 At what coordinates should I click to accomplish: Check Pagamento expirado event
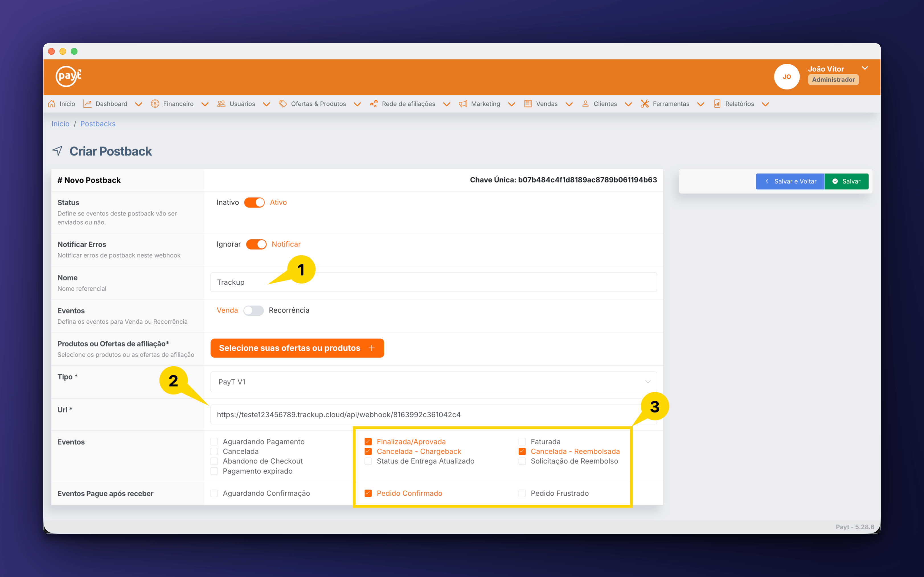[x=214, y=471]
